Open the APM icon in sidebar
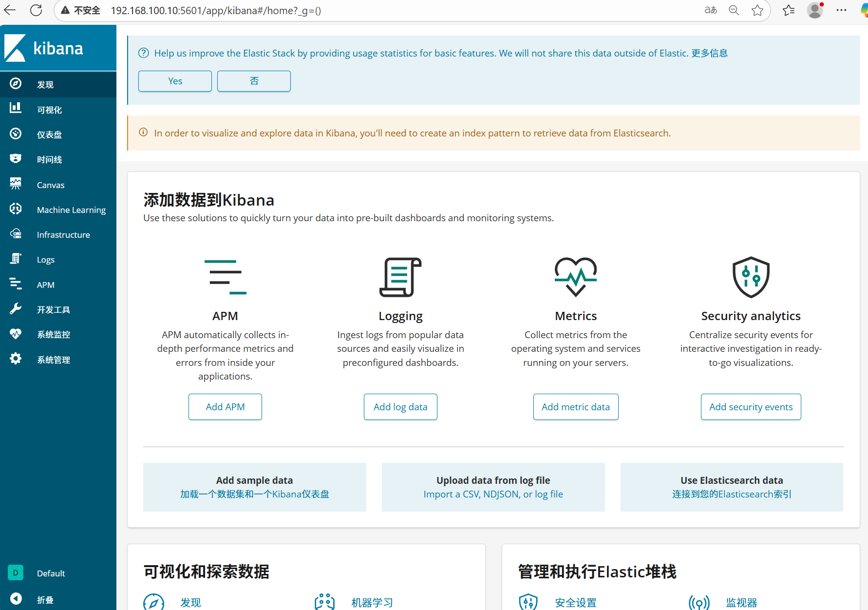 click(16, 284)
